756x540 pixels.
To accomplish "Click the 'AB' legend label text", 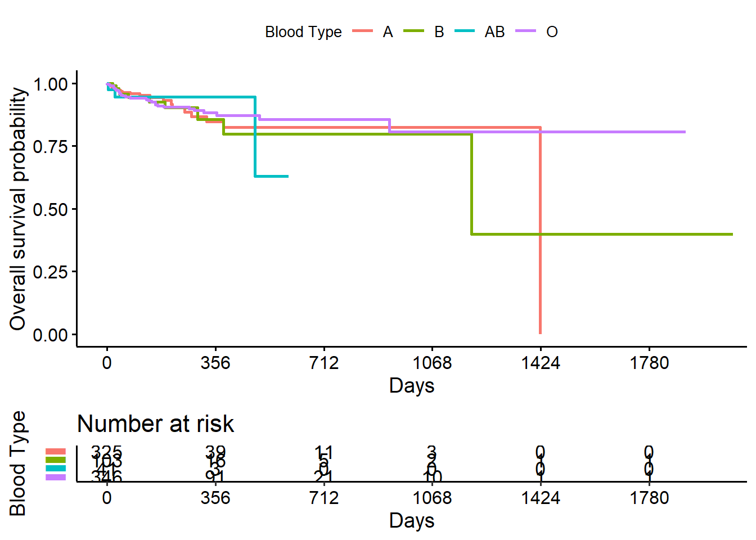I will click(x=494, y=32).
